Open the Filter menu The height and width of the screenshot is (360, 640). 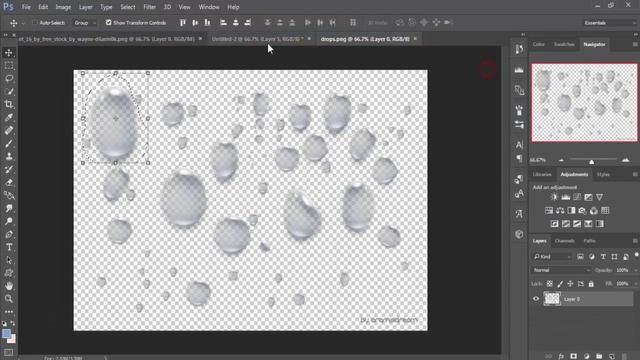[149, 7]
